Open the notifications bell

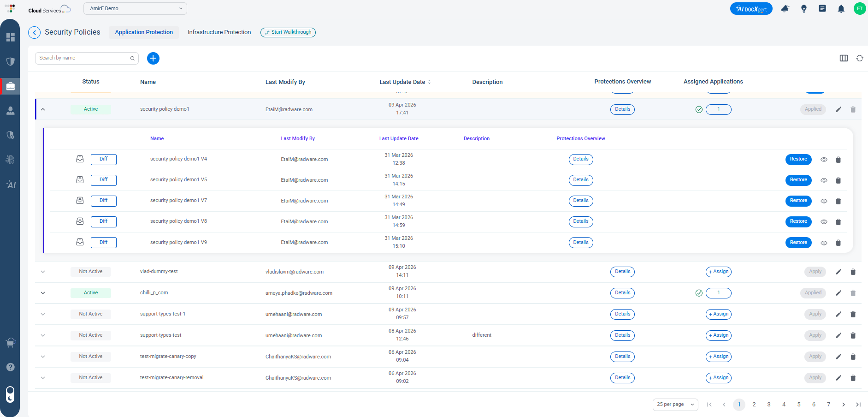[841, 9]
